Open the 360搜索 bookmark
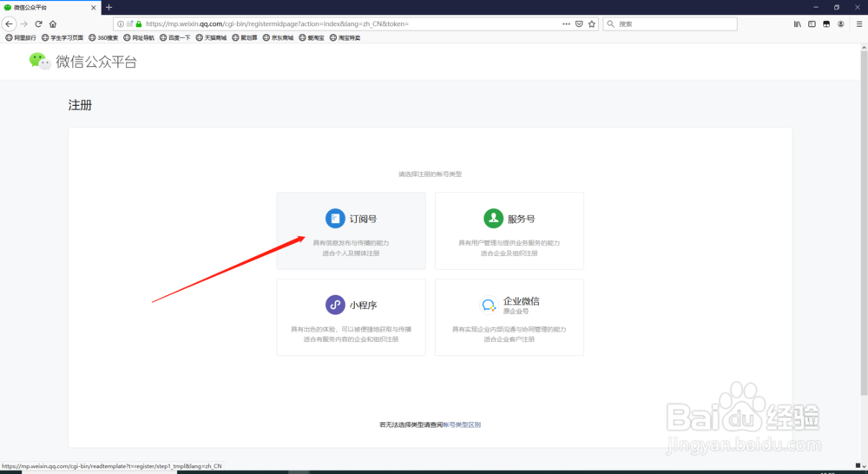Viewport: 868px width, 474px height. tap(103, 37)
